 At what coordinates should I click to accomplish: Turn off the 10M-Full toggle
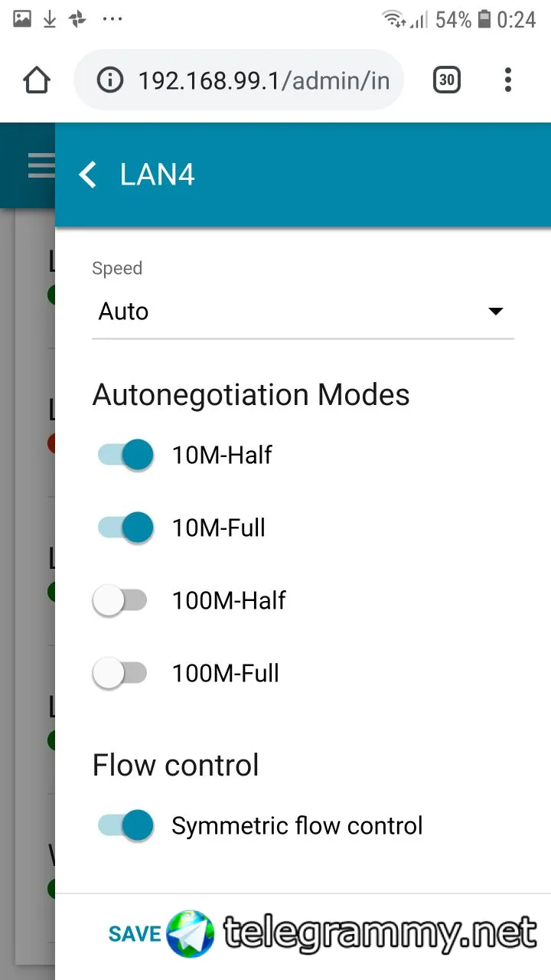pos(125,528)
